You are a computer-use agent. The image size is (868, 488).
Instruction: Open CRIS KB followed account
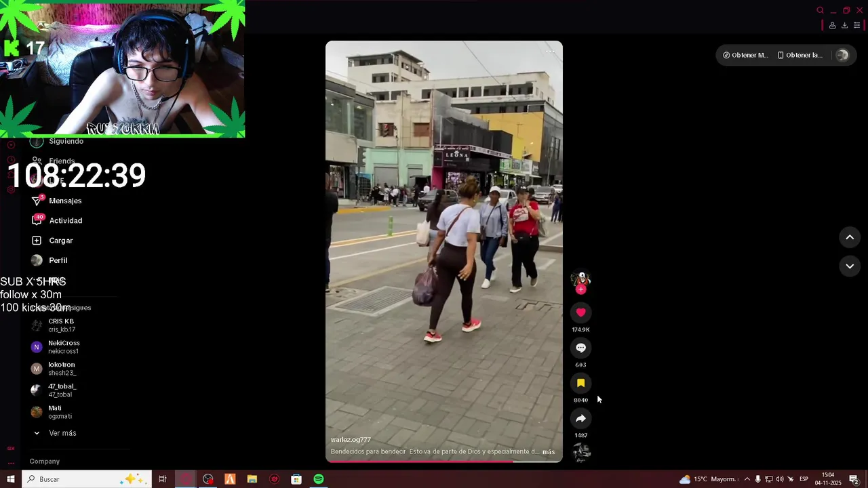point(54,325)
